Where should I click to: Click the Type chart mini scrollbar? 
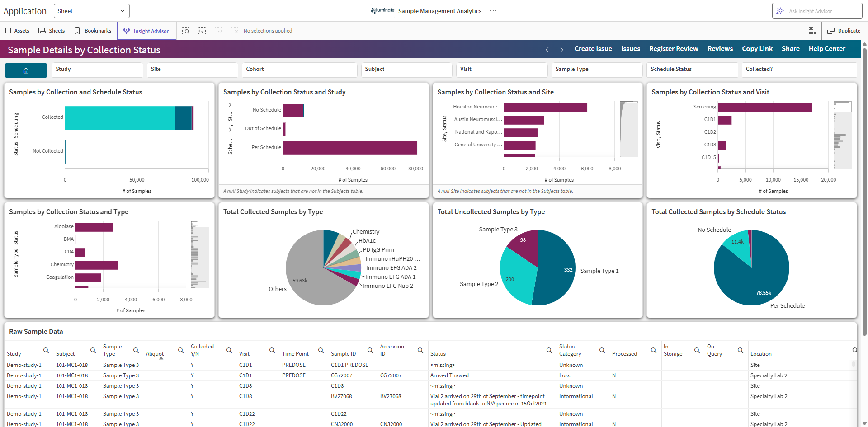200,254
